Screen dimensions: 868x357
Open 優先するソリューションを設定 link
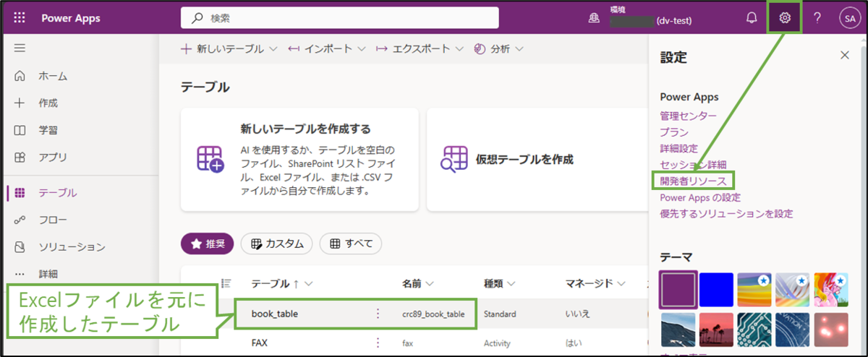[x=727, y=214]
